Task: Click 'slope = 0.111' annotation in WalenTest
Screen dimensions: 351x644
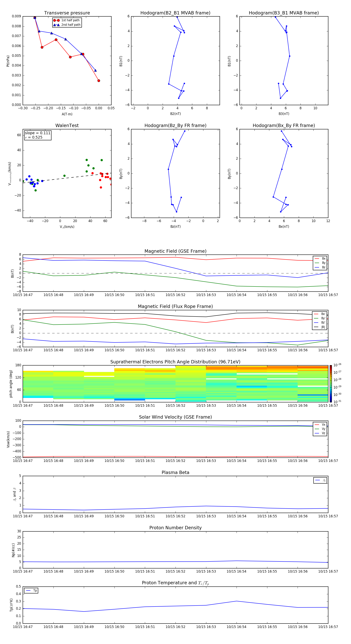Action: [x=37, y=133]
